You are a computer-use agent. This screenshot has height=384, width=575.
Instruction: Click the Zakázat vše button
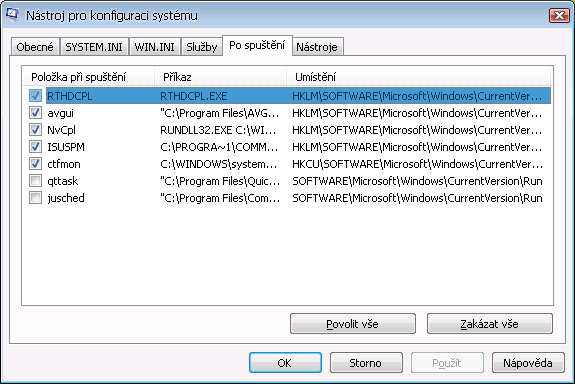coord(490,323)
